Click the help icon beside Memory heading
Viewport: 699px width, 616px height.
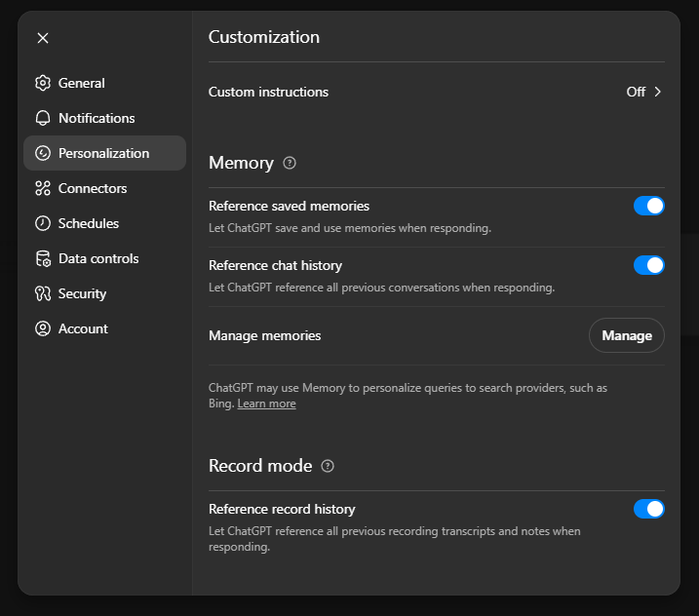[290, 163]
